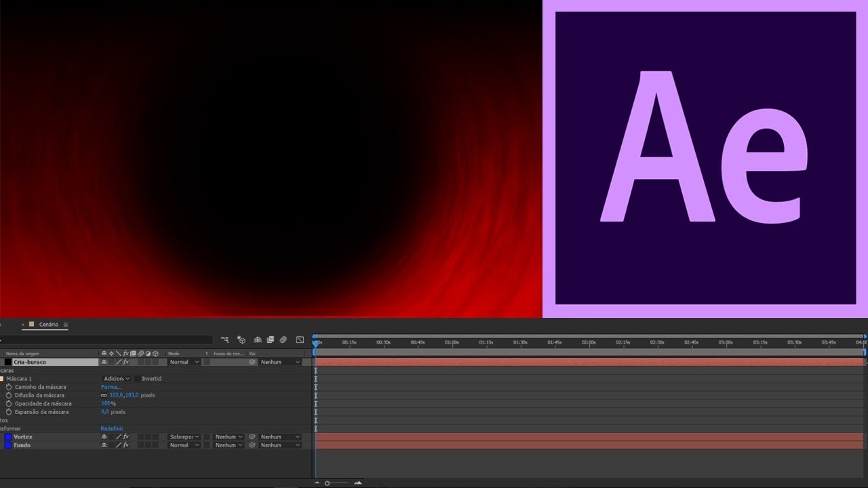Click the fx icon on Cria-buraco layer

click(x=125, y=362)
